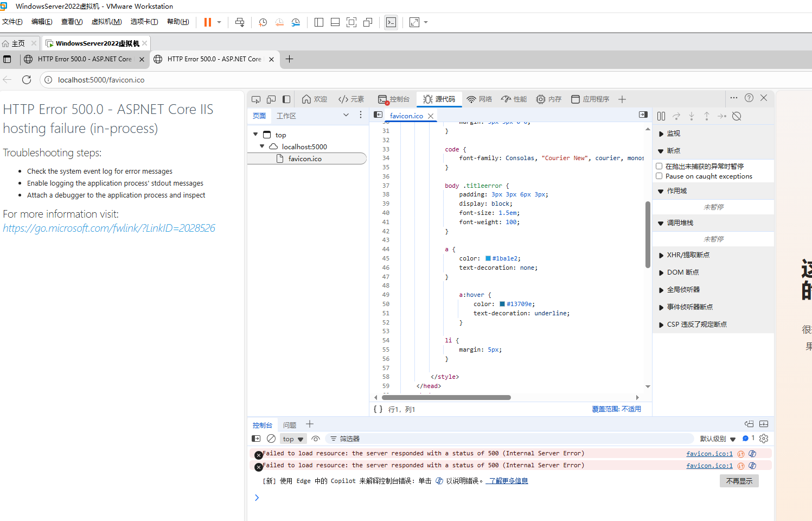The height and width of the screenshot is (521, 812).
Task: Hide the sources navigator pane
Action: click(378, 115)
